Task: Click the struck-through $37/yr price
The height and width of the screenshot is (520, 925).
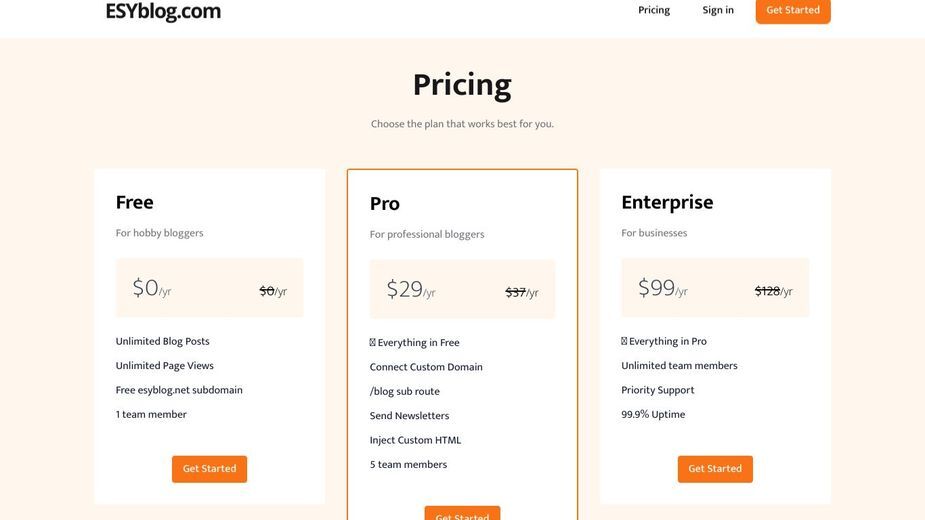Action: 521,292
